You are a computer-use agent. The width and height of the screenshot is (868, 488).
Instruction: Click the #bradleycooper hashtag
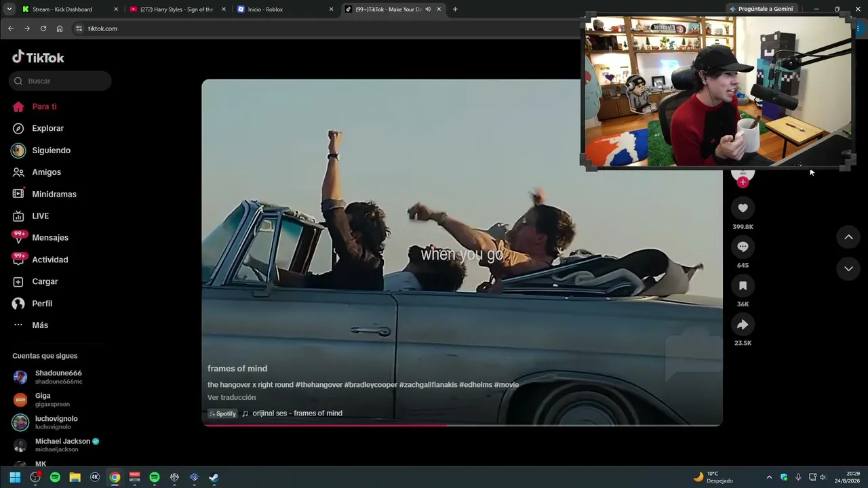(x=370, y=385)
